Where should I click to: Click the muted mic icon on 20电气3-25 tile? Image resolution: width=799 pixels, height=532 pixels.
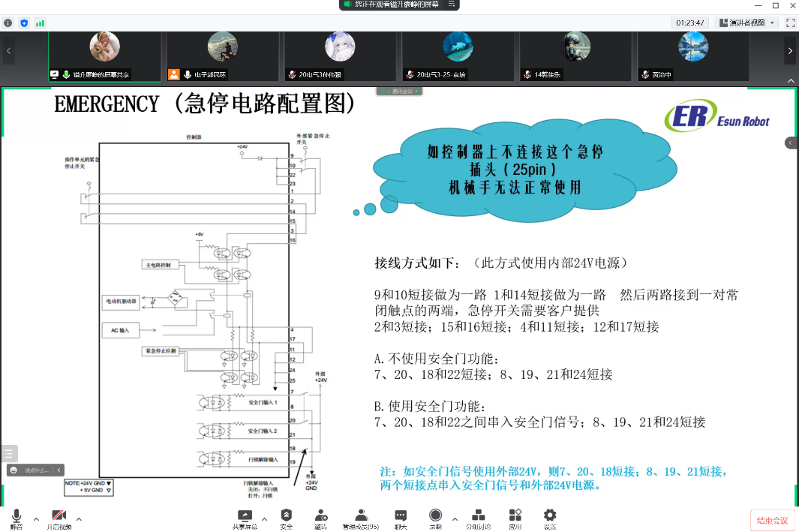[x=410, y=75]
